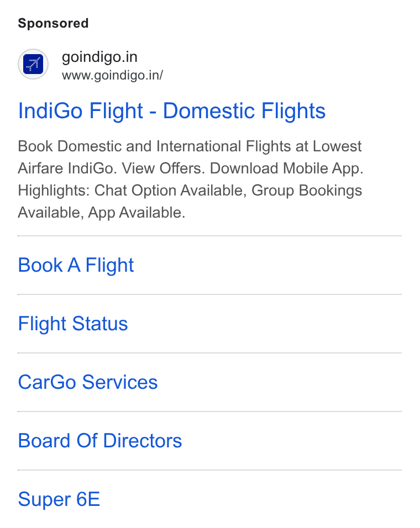Click "Chat Option Available" highlight text
Image resolution: width=420 pixels, height=528 pixels.
(x=170, y=191)
